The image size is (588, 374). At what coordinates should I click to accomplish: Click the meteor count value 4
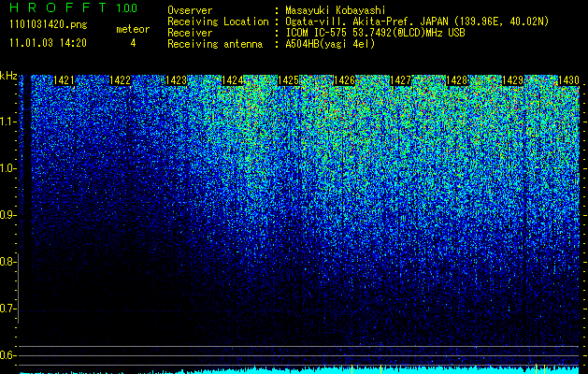click(133, 43)
